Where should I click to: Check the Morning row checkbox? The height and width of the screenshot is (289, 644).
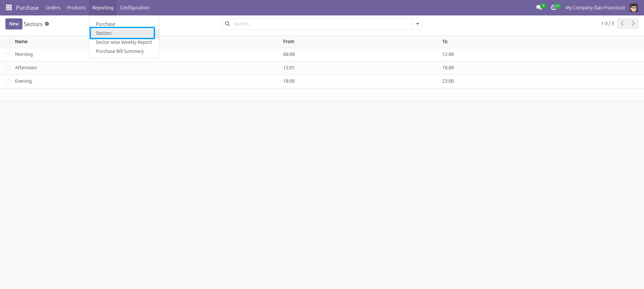coord(8,55)
